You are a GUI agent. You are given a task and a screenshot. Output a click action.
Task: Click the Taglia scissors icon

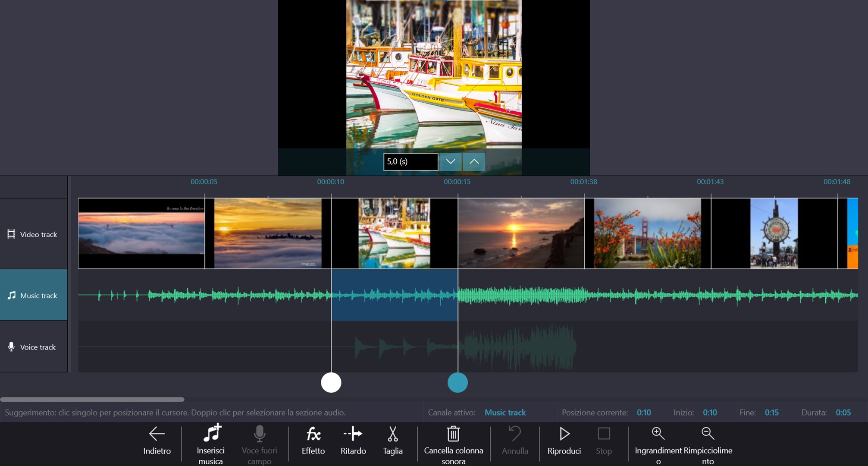tap(392, 434)
